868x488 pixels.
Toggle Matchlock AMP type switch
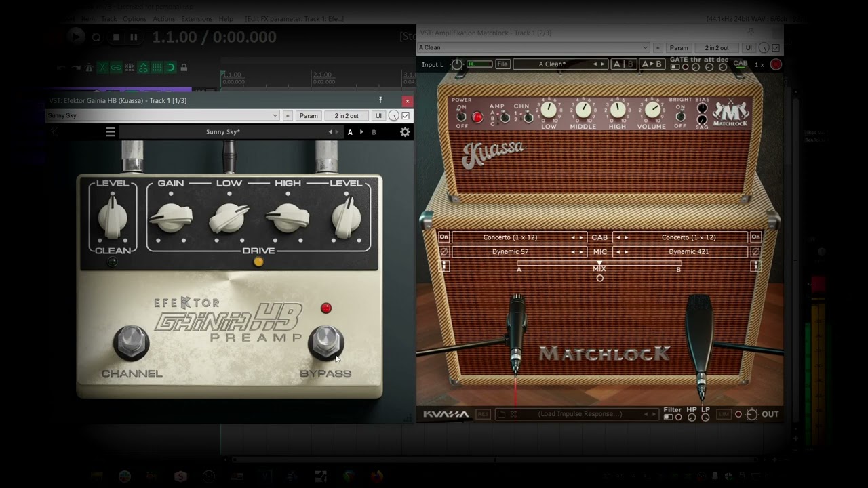pyautogui.click(x=504, y=117)
